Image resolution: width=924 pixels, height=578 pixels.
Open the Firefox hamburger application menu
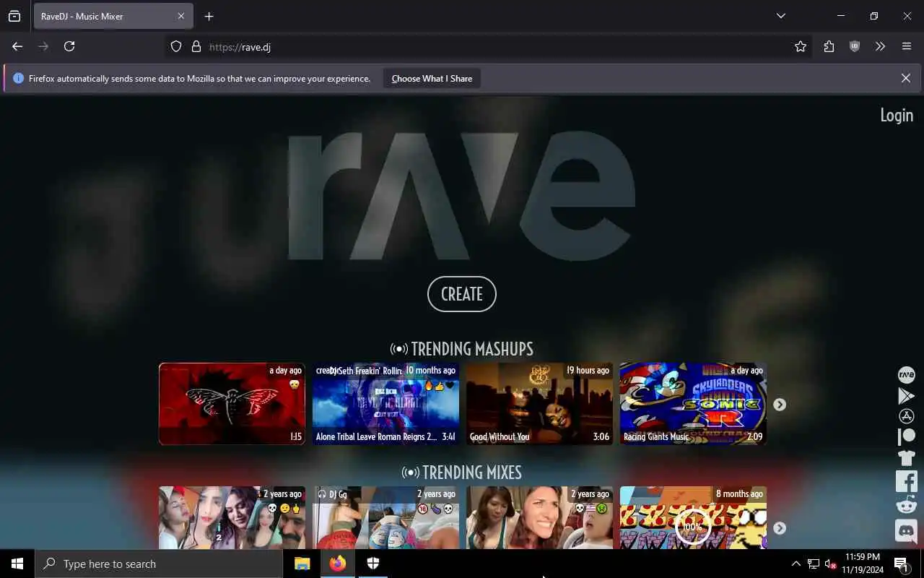click(x=907, y=46)
